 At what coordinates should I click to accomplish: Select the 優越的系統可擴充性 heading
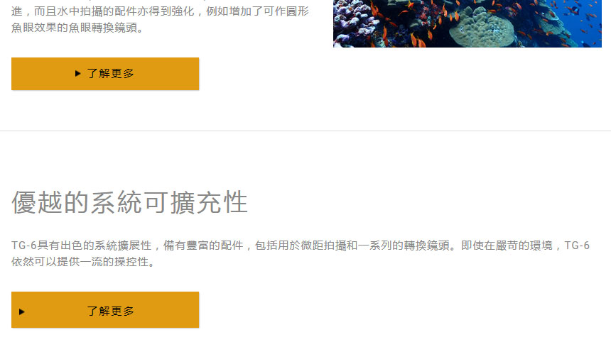(130, 202)
